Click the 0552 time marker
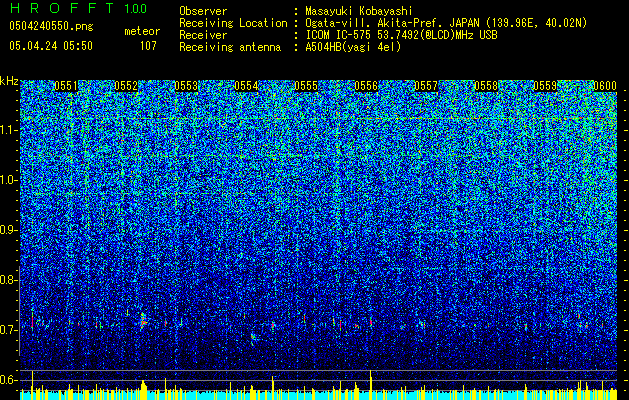 click(126, 86)
